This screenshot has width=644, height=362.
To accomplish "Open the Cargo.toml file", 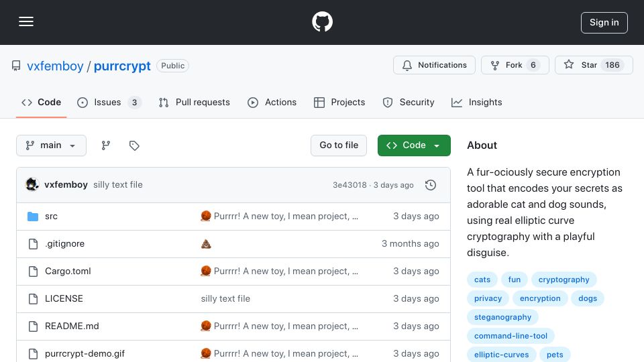I will click(68, 271).
